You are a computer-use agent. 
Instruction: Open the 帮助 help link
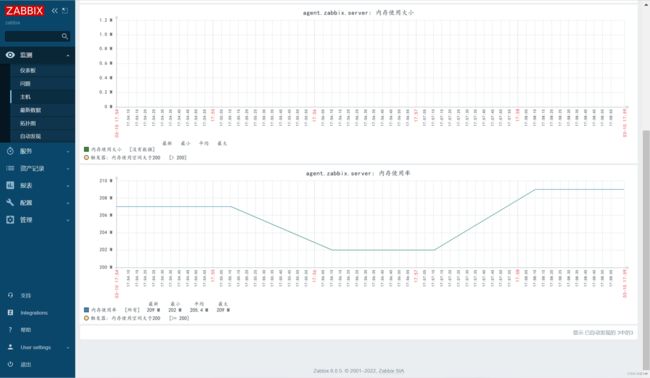[x=26, y=330]
